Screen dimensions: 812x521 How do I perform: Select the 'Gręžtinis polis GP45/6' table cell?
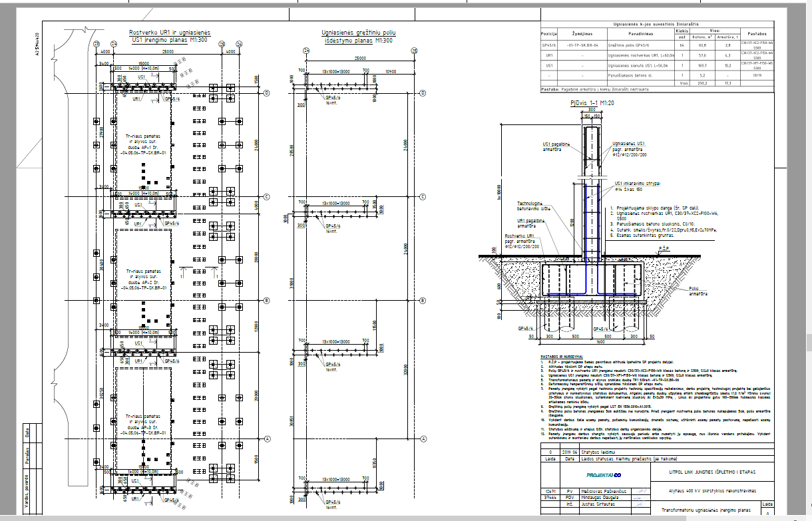pyautogui.click(x=629, y=45)
